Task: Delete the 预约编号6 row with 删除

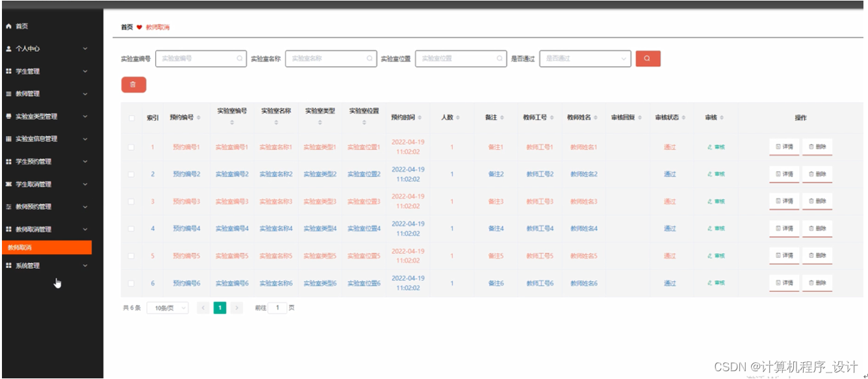Action: [x=817, y=283]
